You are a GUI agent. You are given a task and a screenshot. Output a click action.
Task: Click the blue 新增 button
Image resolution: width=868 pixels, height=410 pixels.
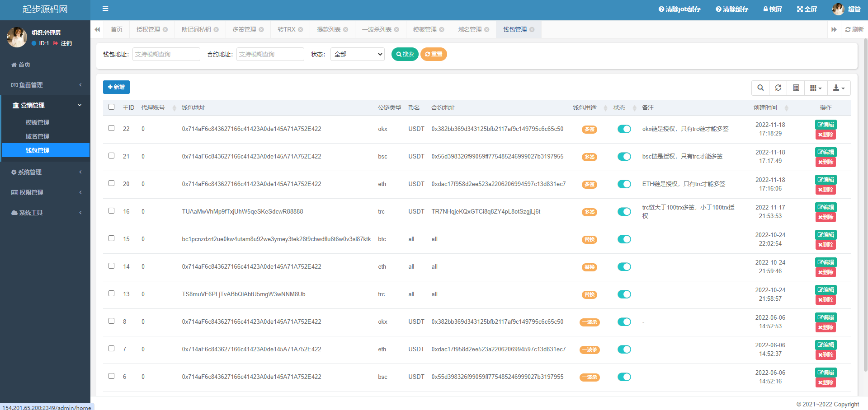click(116, 87)
